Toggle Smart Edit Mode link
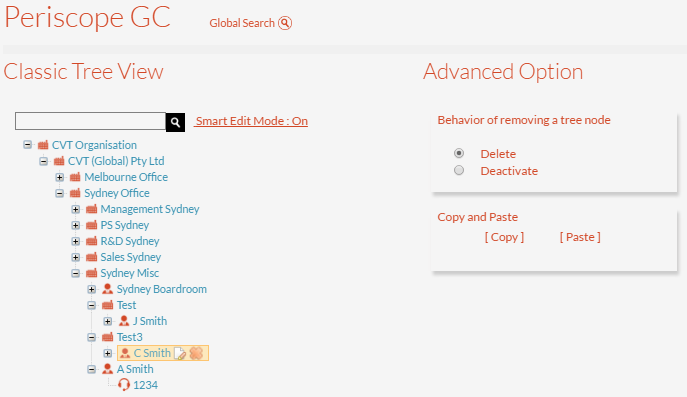687x397 pixels. click(251, 121)
